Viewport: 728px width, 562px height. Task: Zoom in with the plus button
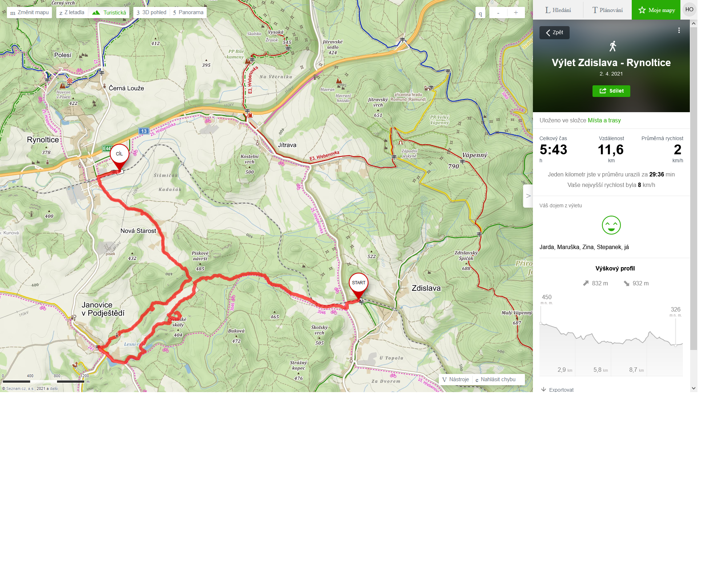pyautogui.click(x=516, y=13)
